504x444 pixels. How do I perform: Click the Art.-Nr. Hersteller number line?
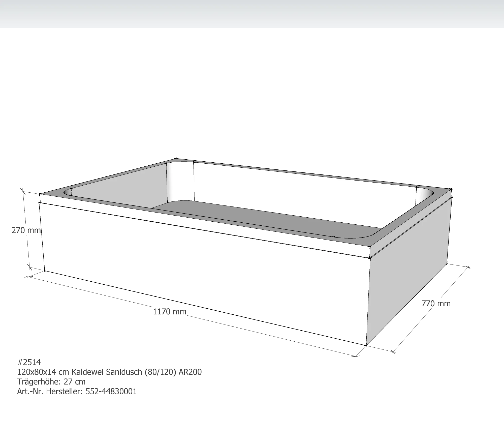coord(77,392)
